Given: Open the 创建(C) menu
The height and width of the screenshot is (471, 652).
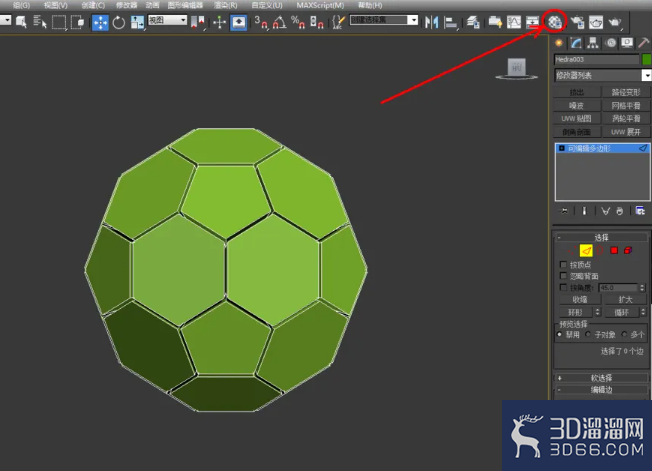Looking at the screenshot, I should point(93,5).
